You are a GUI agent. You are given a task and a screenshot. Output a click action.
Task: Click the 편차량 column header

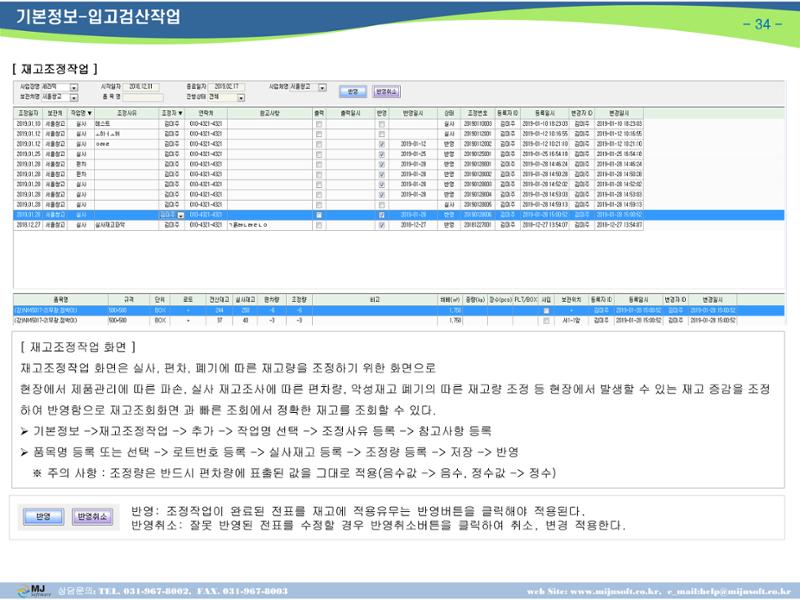271,299
